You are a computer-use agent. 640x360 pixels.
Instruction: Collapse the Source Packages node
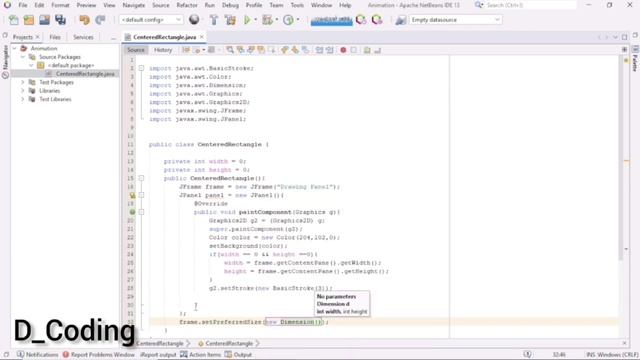click(x=23, y=57)
